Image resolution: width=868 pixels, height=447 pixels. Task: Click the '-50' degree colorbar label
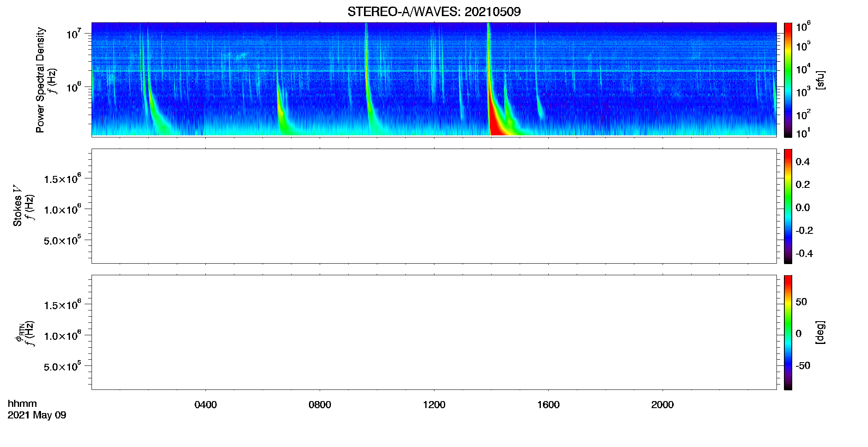pyautogui.click(x=803, y=366)
